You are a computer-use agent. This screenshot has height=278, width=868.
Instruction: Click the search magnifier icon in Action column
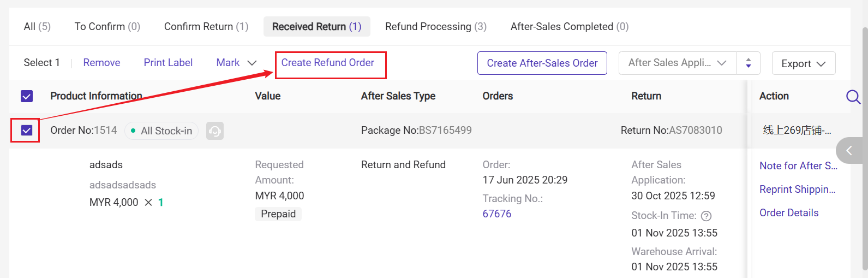coord(853,97)
